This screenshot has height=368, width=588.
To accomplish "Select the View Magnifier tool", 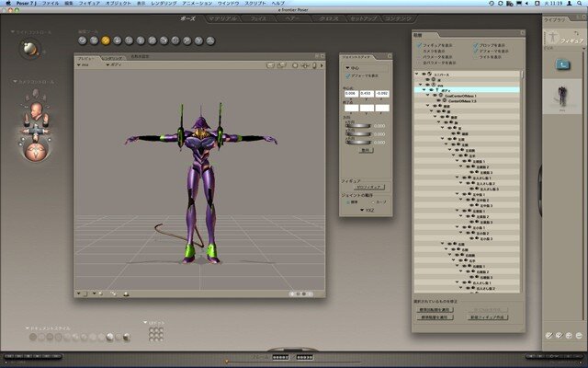I will (187, 40).
